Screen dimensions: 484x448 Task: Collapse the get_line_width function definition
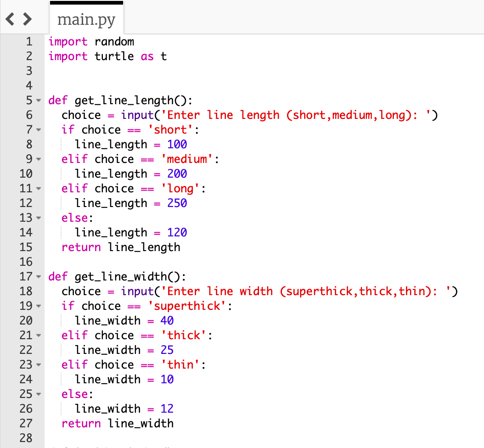pos(39,276)
